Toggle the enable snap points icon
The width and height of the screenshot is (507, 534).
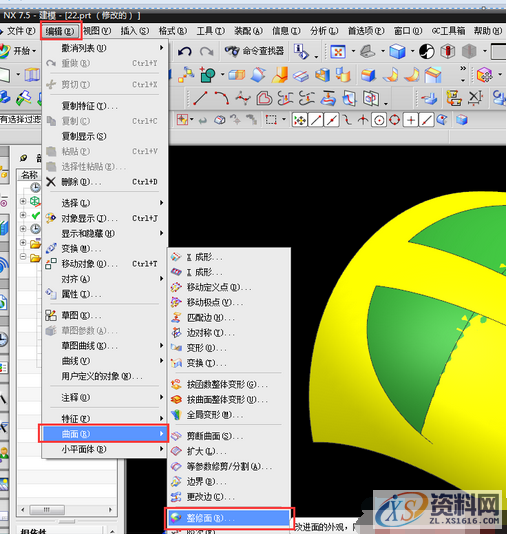coord(300,120)
